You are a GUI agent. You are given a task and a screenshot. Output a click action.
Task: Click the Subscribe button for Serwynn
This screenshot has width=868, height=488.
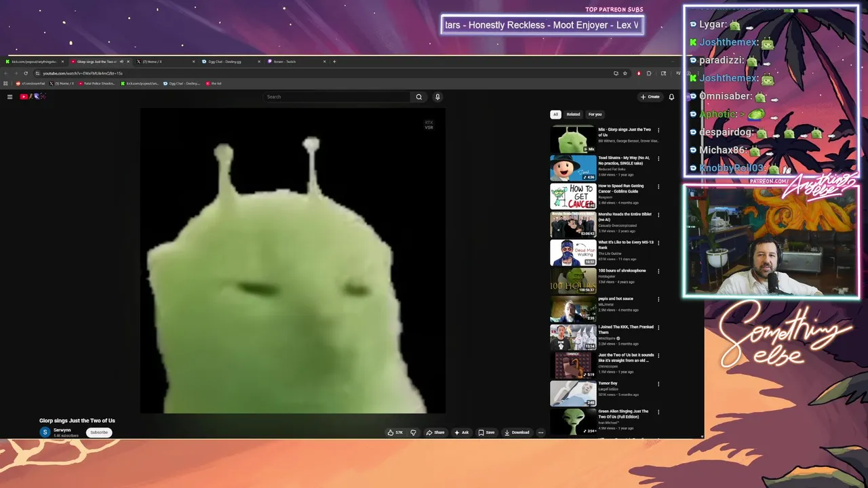coord(99,432)
